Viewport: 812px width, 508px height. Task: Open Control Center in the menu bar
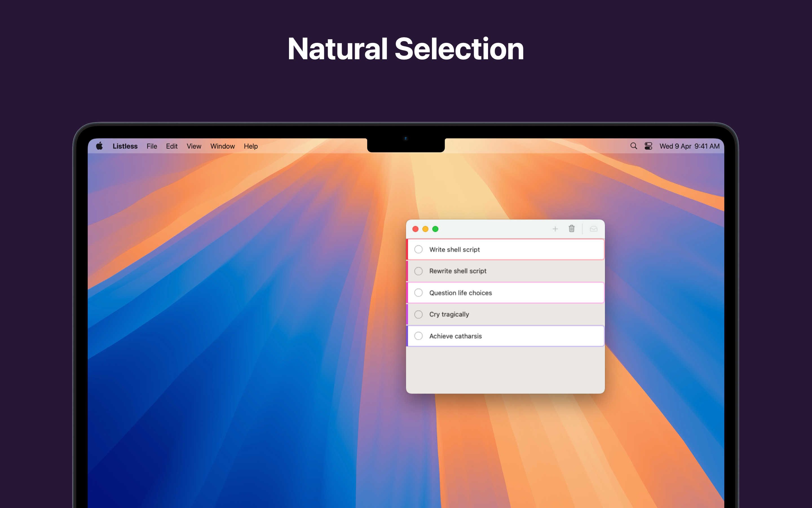(648, 146)
